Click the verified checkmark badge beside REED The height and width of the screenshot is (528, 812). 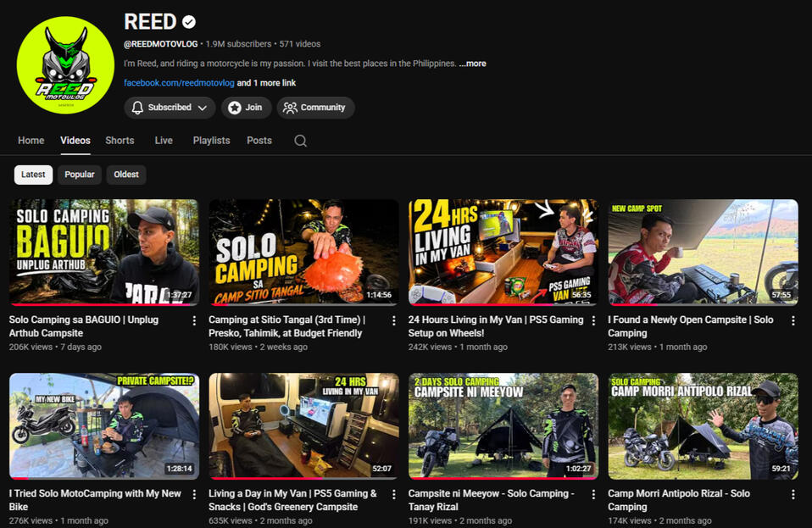point(189,22)
